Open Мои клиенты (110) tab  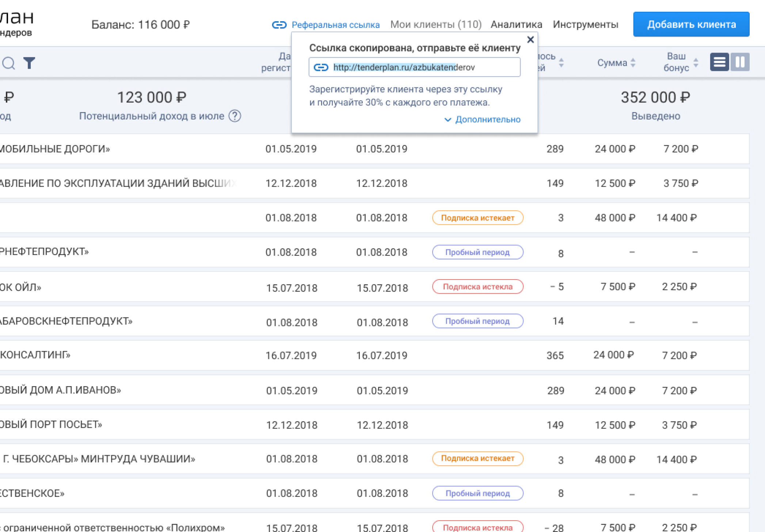[436, 24]
